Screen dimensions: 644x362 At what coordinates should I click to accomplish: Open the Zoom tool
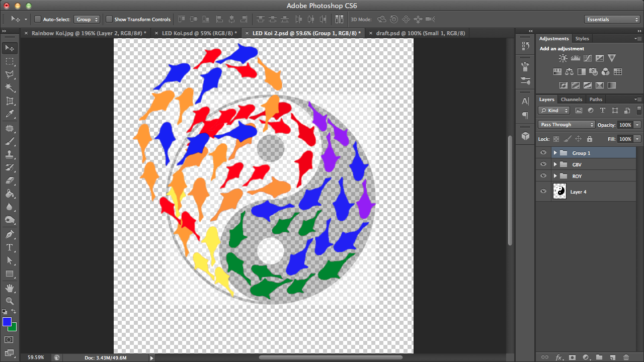click(9, 302)
